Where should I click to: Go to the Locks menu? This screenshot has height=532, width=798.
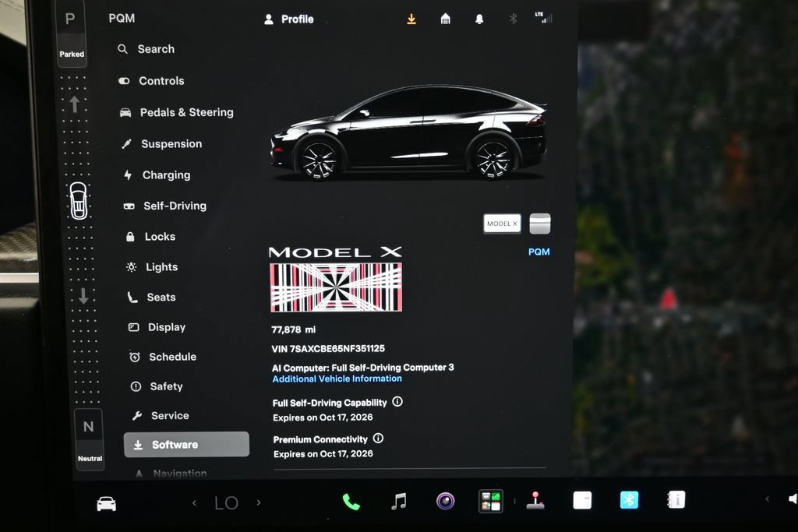(150, 237)
